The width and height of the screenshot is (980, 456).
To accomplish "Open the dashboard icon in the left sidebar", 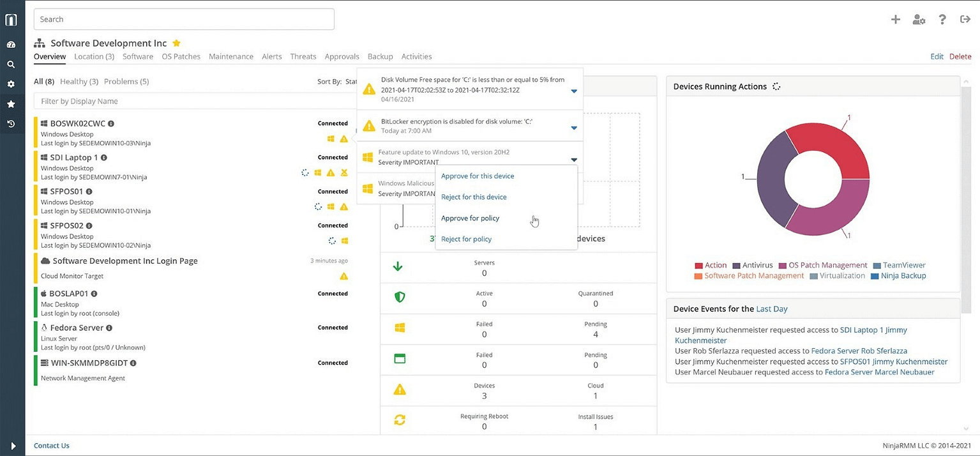I will pos(11,45).
